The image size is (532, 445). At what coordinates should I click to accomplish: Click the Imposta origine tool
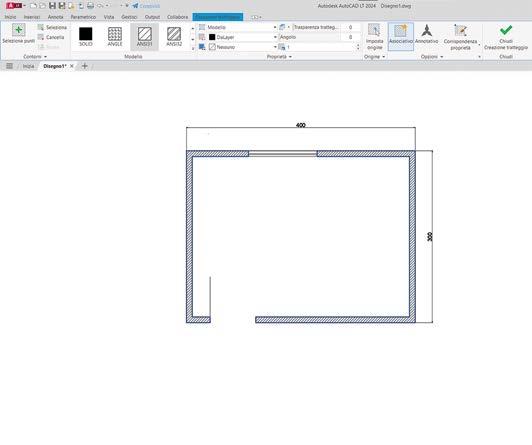coord(374,37)
